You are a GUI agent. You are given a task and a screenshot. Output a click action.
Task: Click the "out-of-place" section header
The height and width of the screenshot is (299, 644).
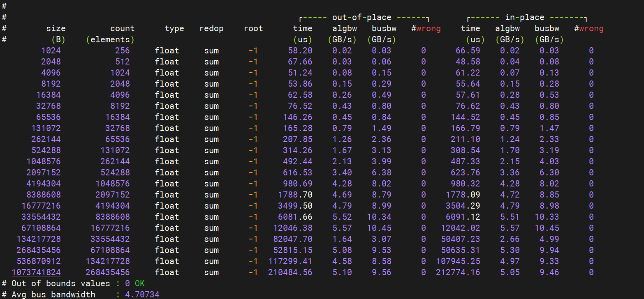361,18
